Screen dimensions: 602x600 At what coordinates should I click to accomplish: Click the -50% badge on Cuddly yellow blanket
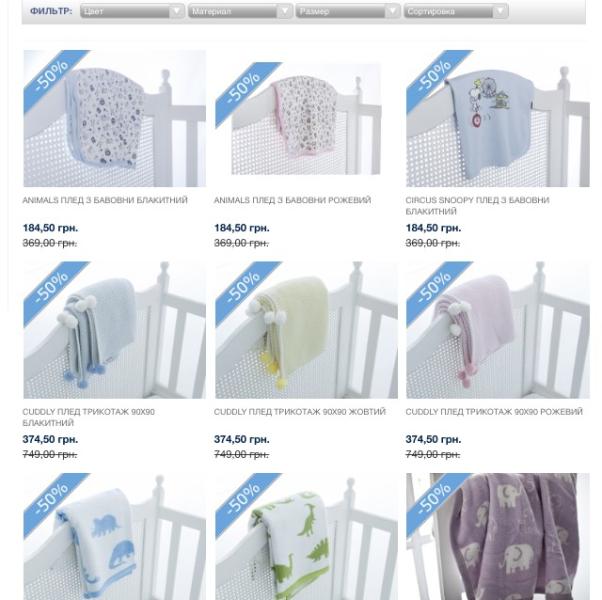243,288
